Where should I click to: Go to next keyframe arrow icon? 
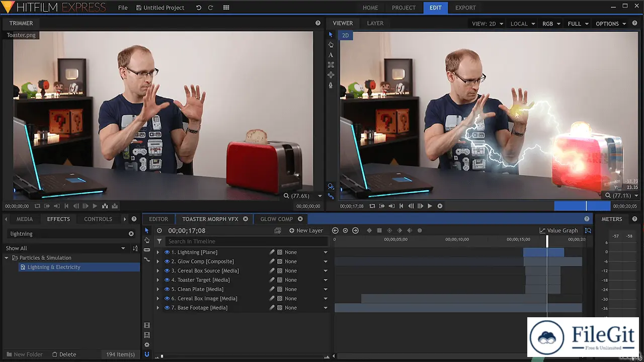tap(355, 230)
